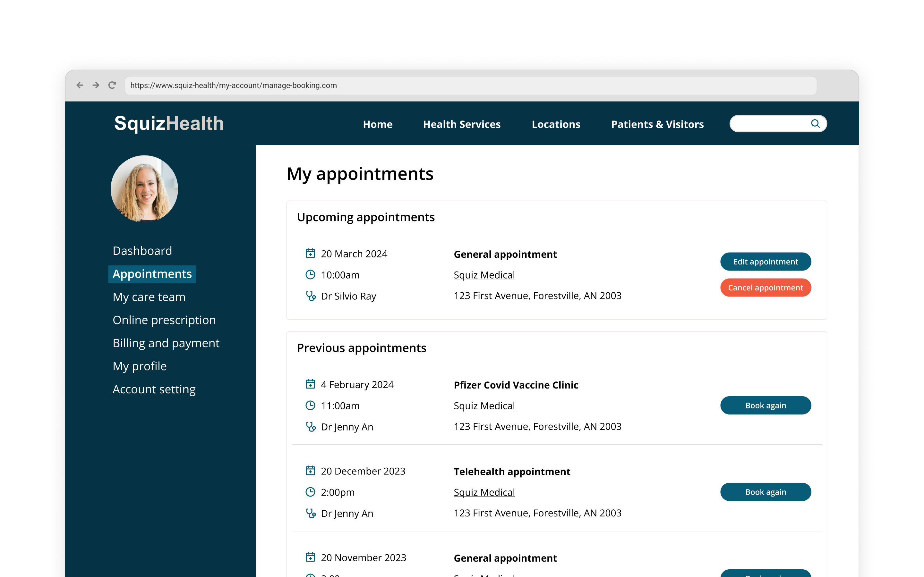Open the Health Services navigation menu

click(x=462, y=124)
